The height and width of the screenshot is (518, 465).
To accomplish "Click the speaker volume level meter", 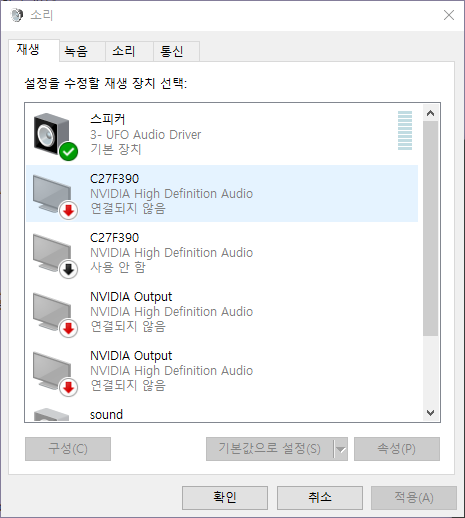I will coord(405,130).
